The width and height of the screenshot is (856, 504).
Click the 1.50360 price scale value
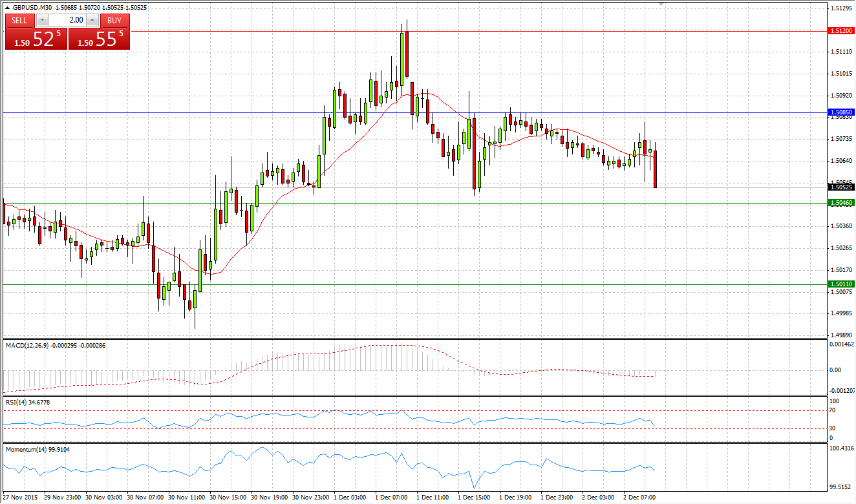tap(840, 226)
